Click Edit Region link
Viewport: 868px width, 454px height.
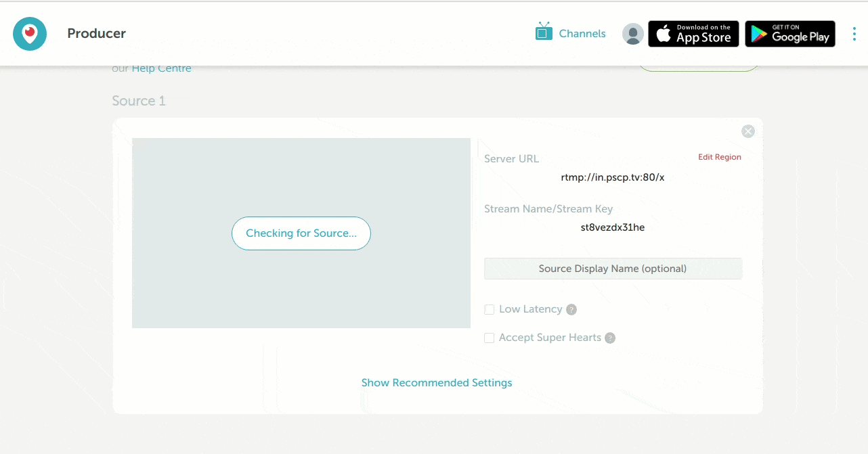pos(720,157)
